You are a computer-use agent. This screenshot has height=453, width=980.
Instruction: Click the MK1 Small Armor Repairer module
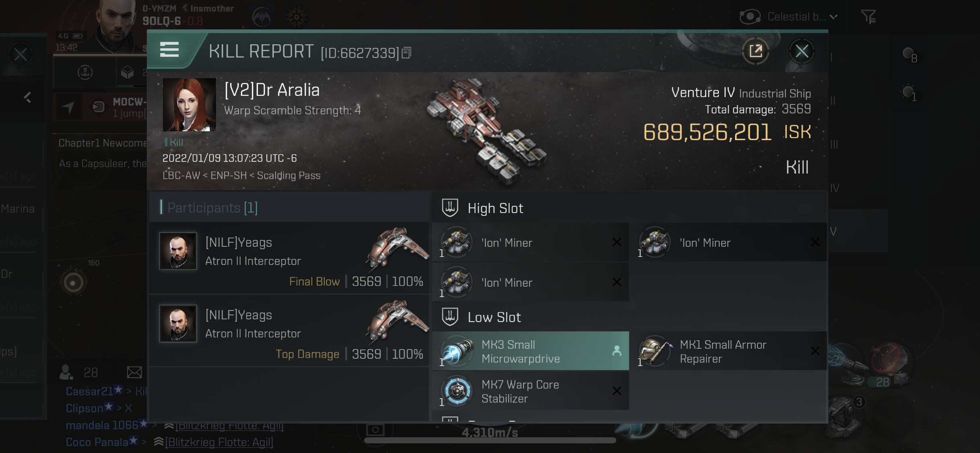point(729,351)
